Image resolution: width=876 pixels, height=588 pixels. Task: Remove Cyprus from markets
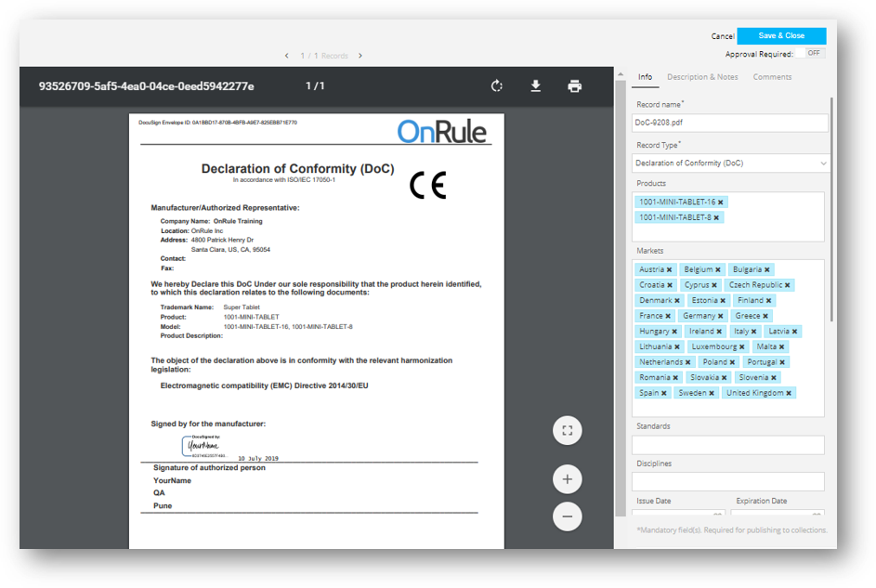[x=714, y=285]
